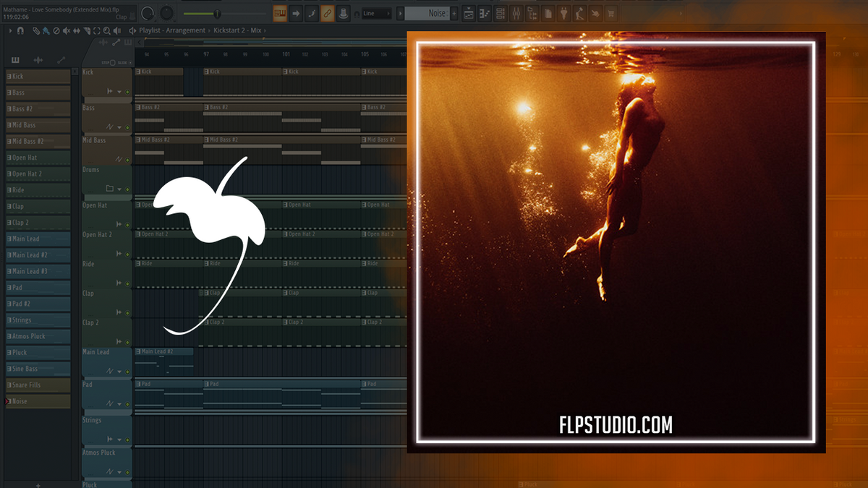Click the FLPSTUDIO.COM link

coord(616,424)
